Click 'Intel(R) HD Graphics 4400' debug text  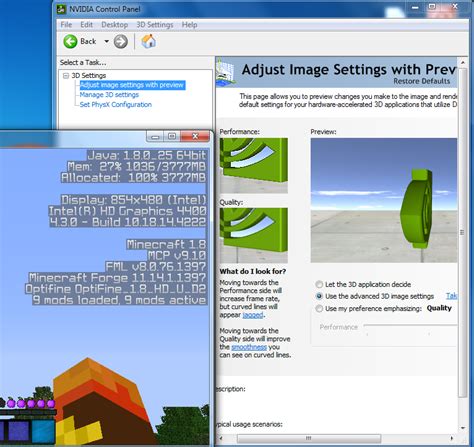point(128,211)
